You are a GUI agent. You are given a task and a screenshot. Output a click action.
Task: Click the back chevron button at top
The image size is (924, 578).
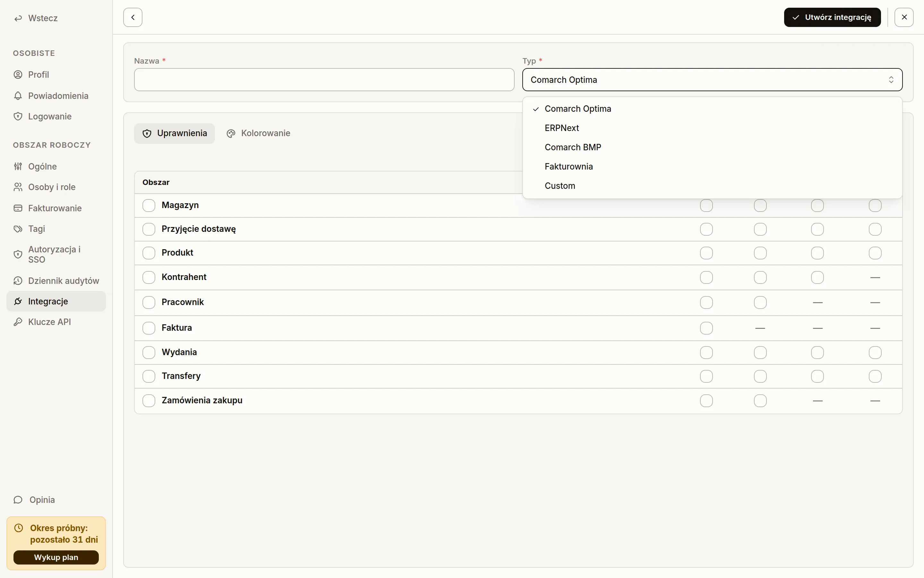tap(133, 17)
